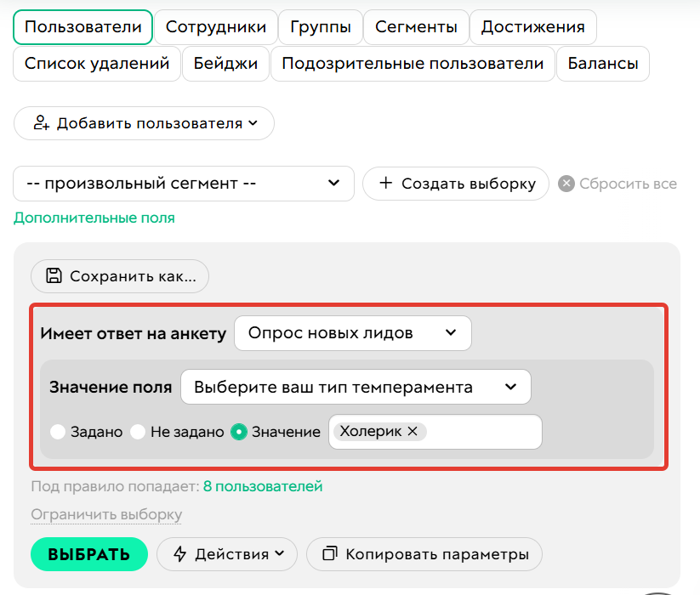700x595 pixels.
Task: Select the Задано radio button
Action: click(58, 432)
